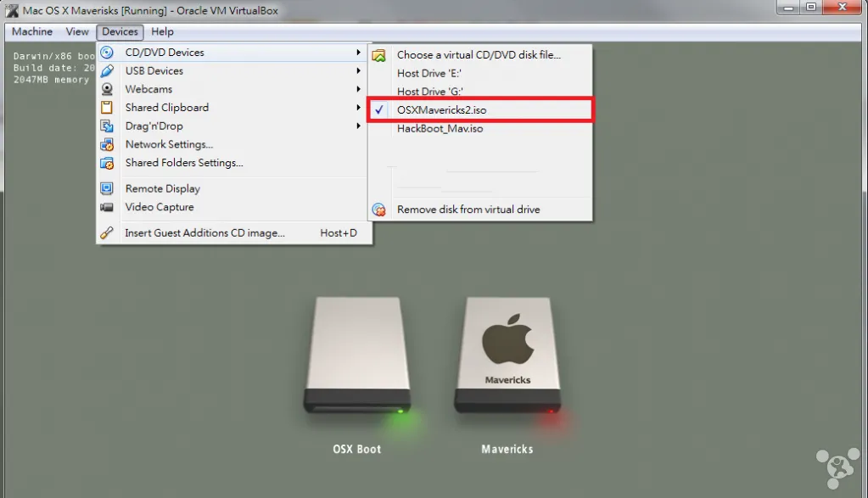Viewport: 868px width, 498px height.
Task: Open the Drag'n'Drop menu entry
Action: 232,126
